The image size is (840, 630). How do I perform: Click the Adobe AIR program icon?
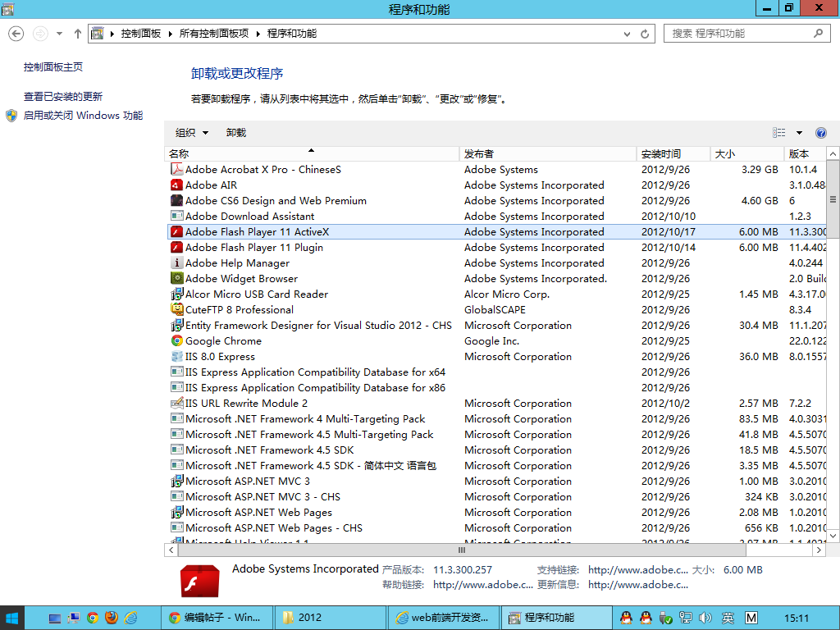pos(176,185)
